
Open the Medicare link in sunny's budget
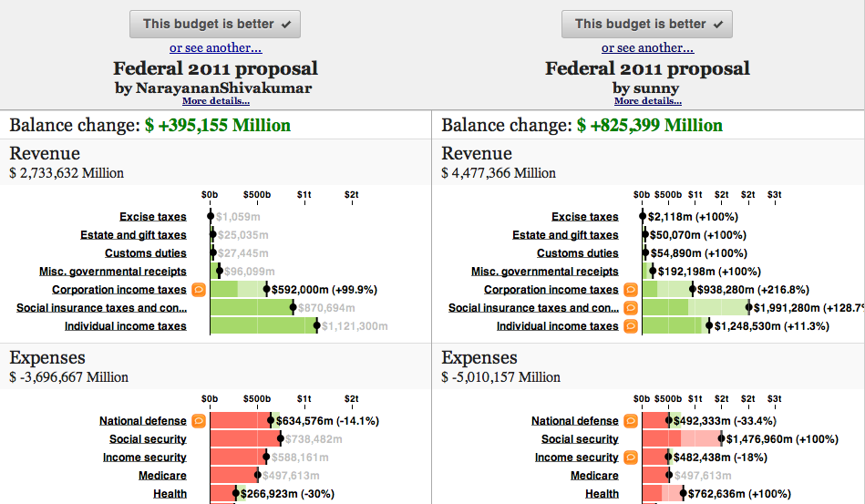(x=594, y=476)
